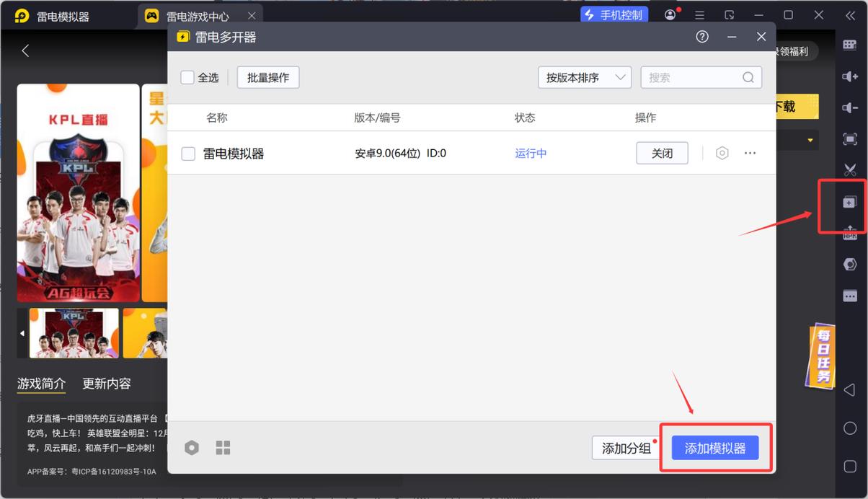Click the yellow 下载 download button

click(x=797, y=107)
